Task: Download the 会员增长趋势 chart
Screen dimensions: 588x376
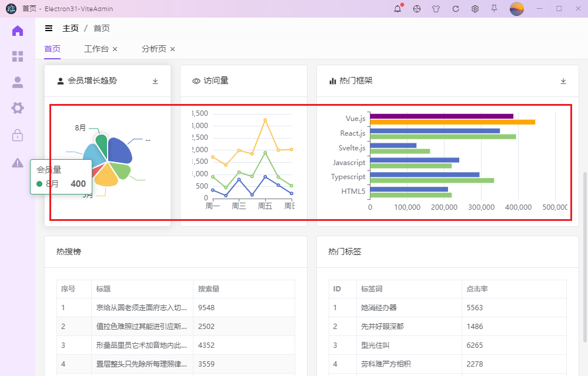Action: [x=155, y=81]
